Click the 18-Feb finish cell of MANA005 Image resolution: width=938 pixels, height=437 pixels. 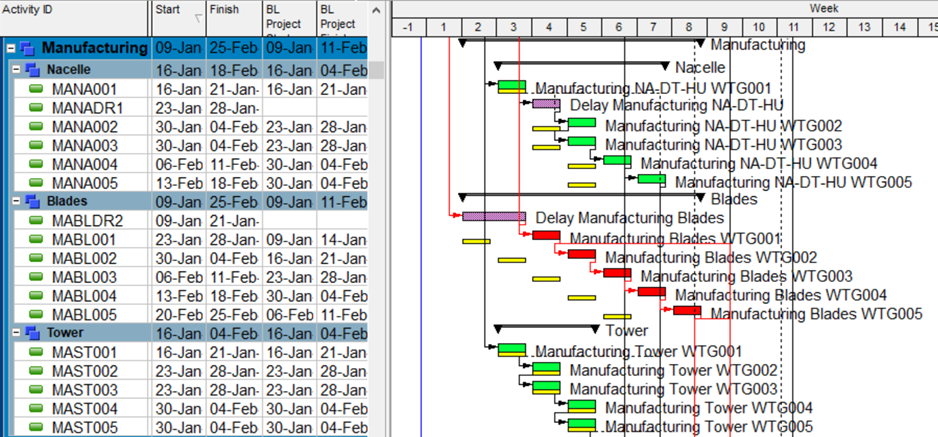(234, 184)
